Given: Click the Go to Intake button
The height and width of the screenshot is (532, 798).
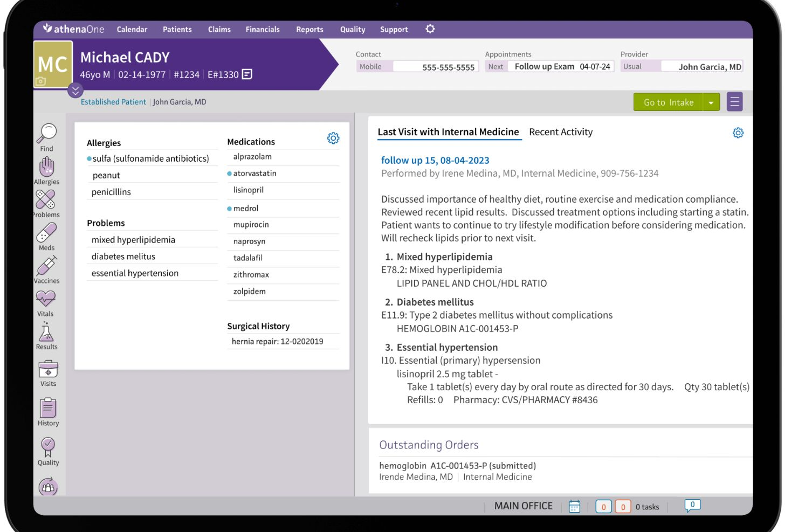Looking at the screenshot, I should point(669,102).
